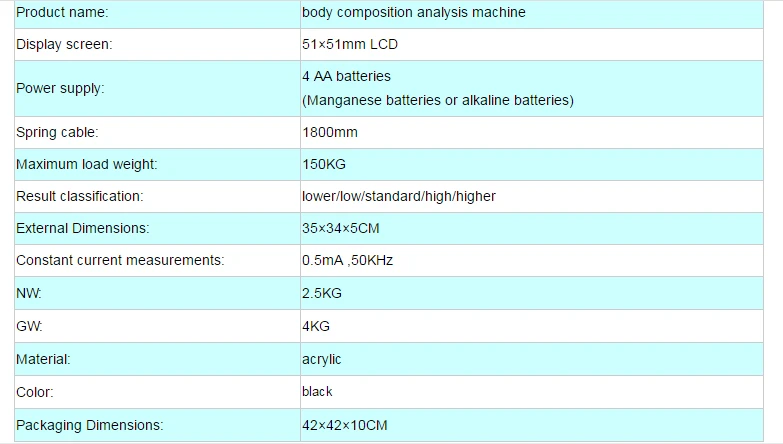The width and height of the screenshot is (783, 444).
Task: Select the '35×34×5CM' value
Action: pyautogui.click(x=341, y=228)
